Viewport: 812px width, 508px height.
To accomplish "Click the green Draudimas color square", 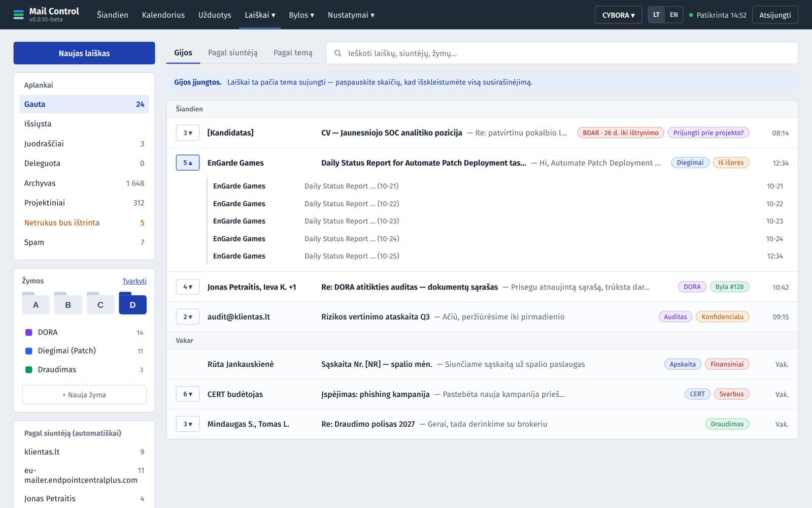I will tap(29, 370).
